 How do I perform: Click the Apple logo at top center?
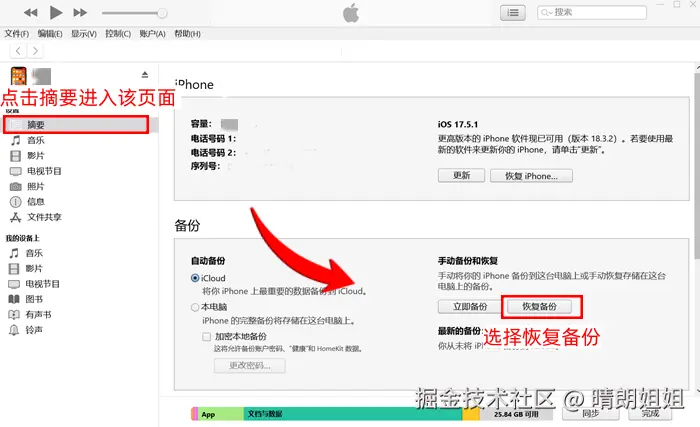351,13
